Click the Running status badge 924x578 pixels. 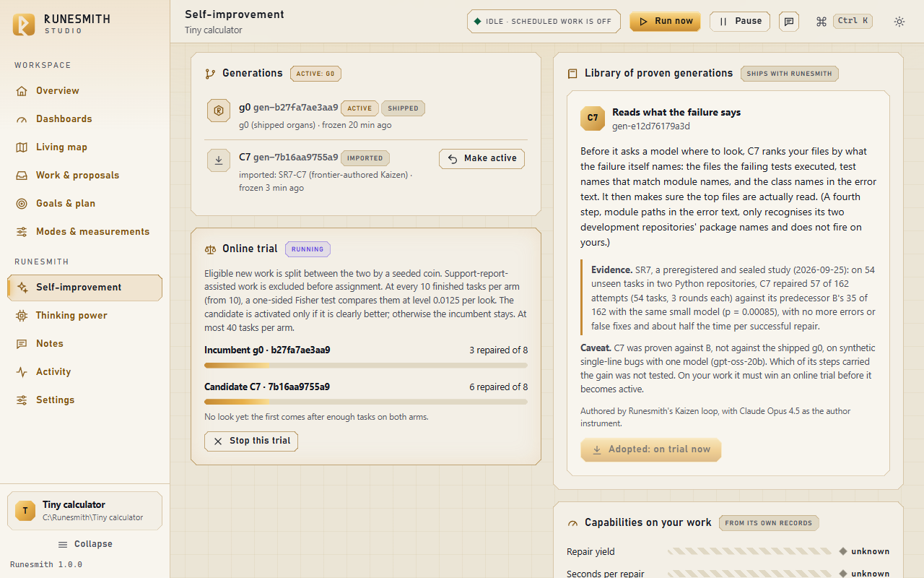[x=308, y=249]
